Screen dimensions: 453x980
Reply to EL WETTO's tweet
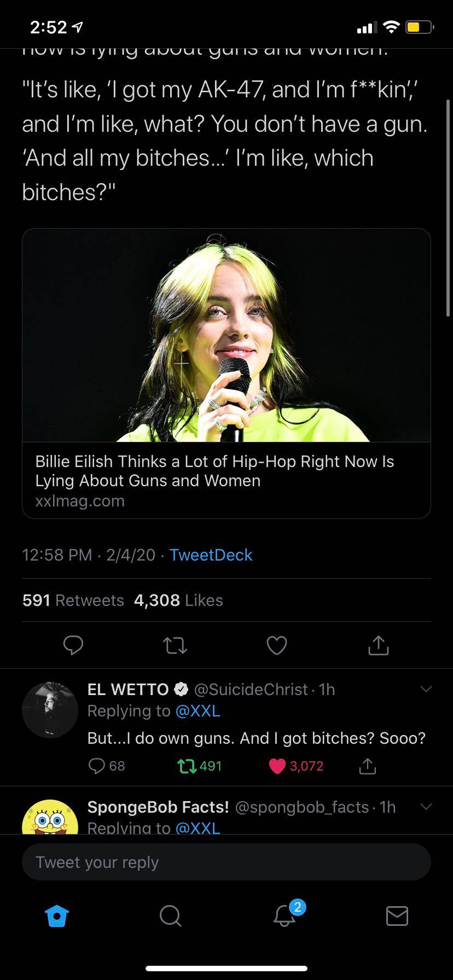coord(97,766)
